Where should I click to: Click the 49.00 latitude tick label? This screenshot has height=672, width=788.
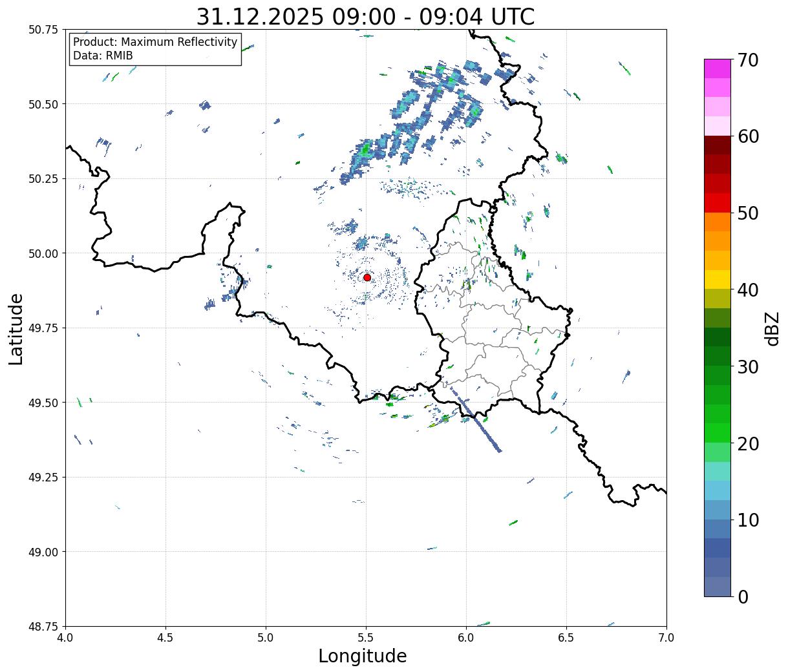(x=43, y=552)
